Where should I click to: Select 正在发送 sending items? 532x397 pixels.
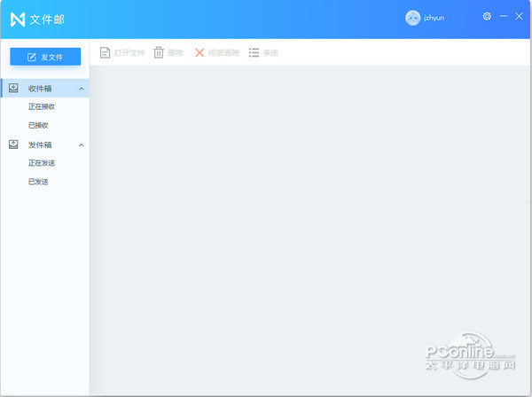pyautogui.click(x=42, y=163)
